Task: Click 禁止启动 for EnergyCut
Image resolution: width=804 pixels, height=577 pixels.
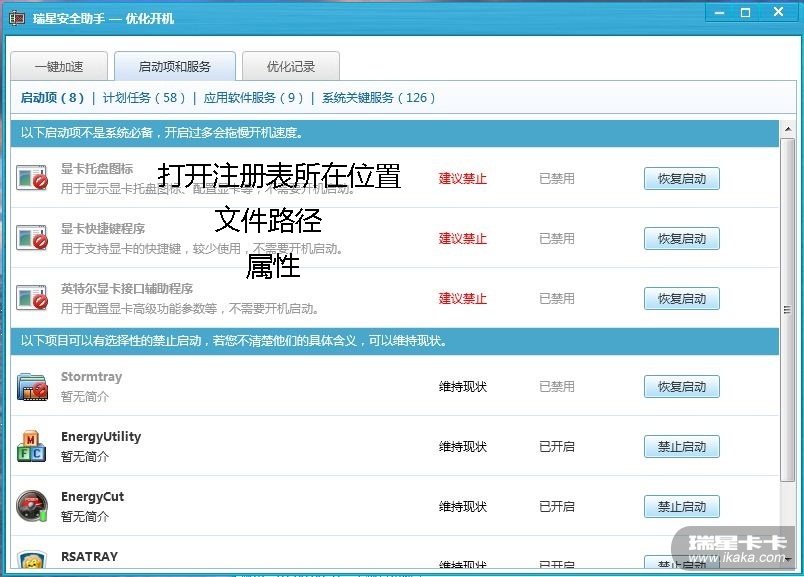Action: tap(681, 507)
